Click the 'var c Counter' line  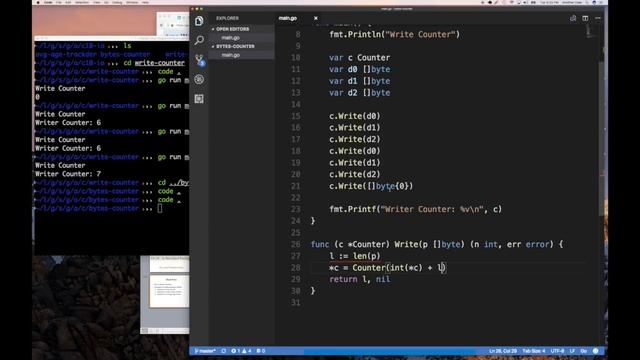point(360,58)
